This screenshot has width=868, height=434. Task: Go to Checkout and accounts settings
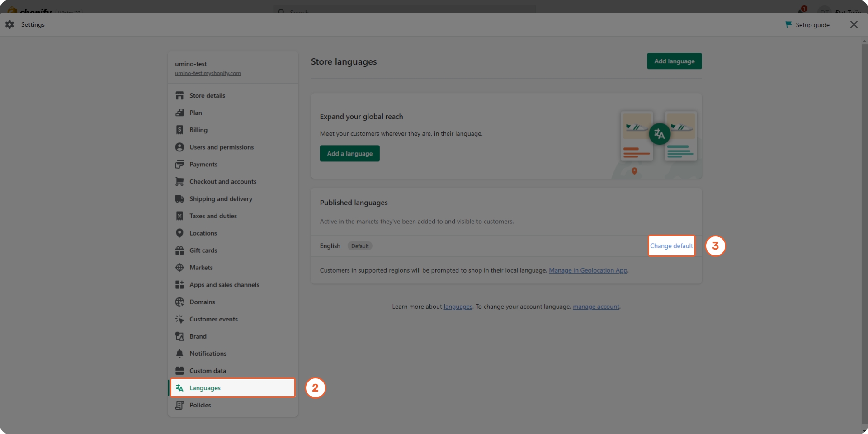point(222,182)
